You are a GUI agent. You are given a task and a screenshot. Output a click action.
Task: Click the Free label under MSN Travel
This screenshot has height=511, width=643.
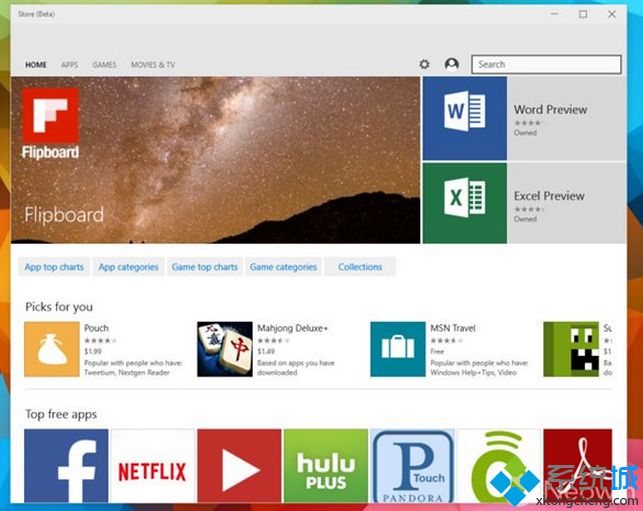(x=437, y=351)
